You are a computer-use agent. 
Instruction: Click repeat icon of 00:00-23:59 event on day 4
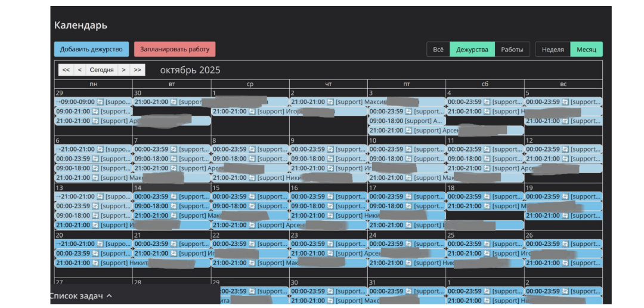point(487,102)
